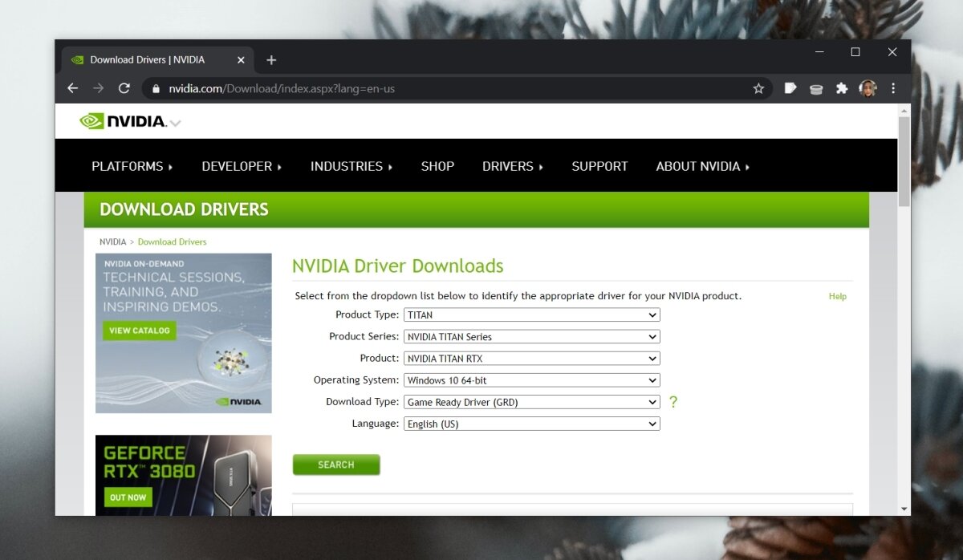Reload the page with the refresh icon

124,88
